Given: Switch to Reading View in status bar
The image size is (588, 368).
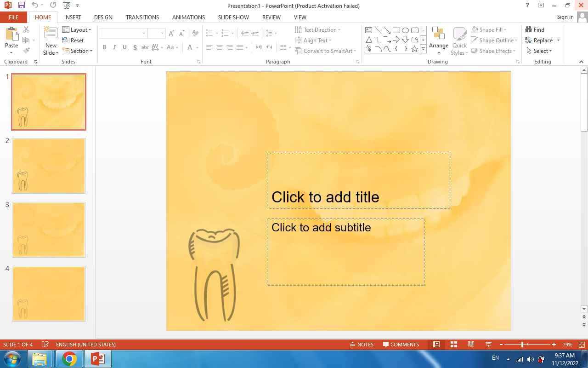Looking at the screenshot, I should [471, 345].
